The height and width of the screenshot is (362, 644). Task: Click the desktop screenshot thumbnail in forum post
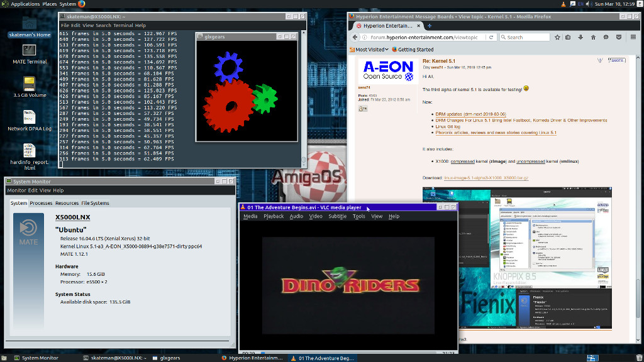517,258
